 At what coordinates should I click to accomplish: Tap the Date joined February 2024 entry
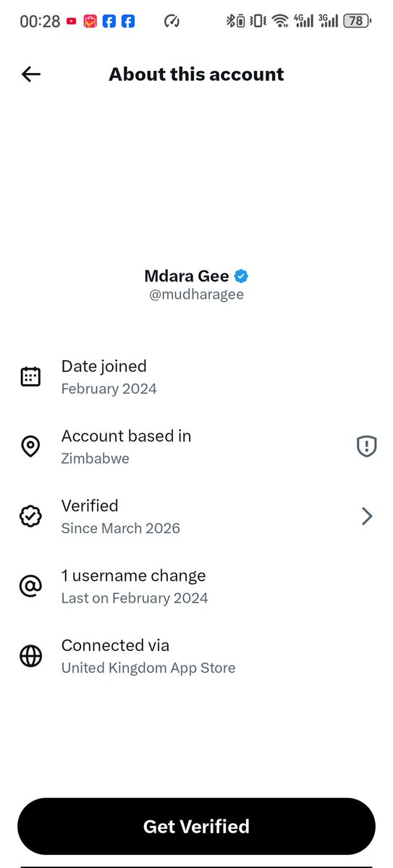[196, 377]
